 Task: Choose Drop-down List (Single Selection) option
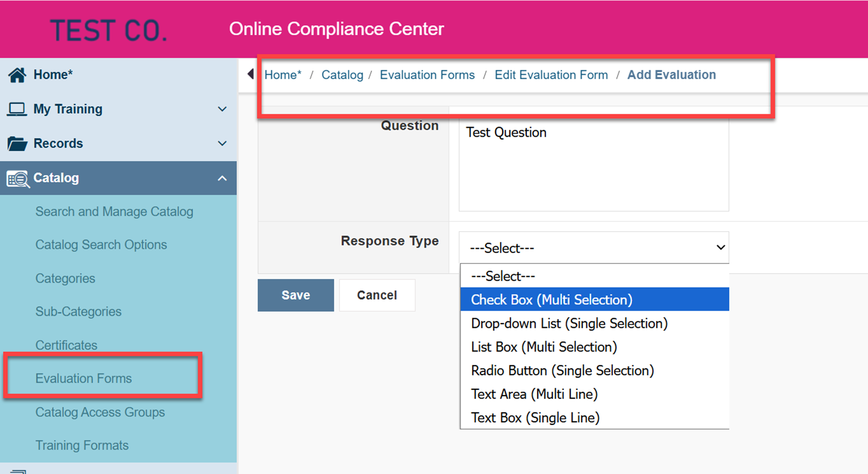[x=569, y=323]
